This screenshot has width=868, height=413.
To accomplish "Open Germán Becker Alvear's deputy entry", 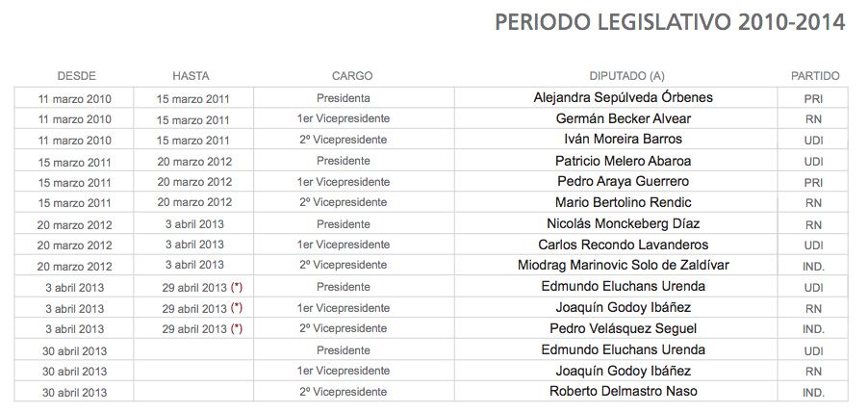I will pos(623,119).
